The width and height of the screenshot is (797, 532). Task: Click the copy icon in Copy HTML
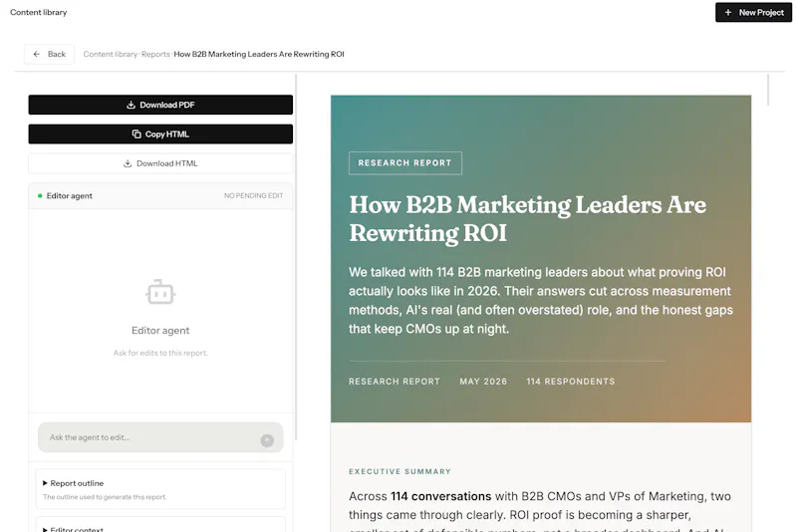(x=136, y=134)
